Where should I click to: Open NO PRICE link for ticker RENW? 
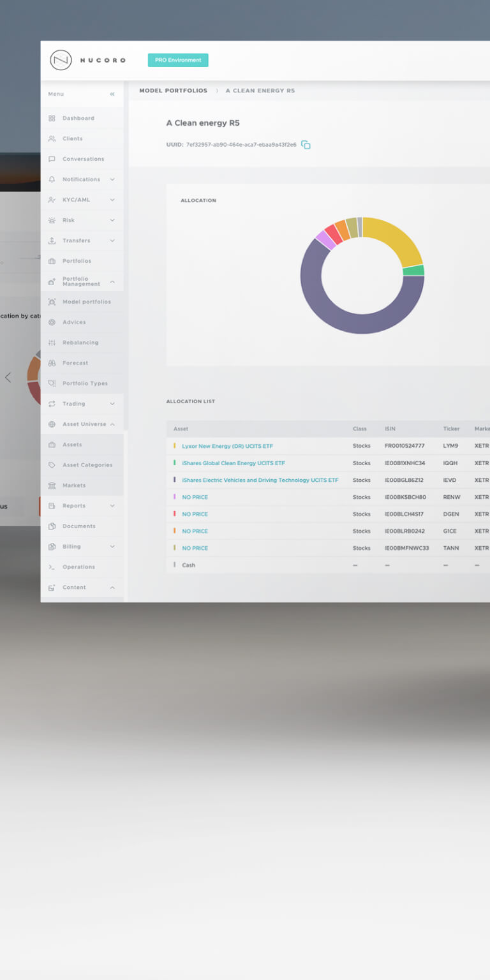(x=195, y=498)
